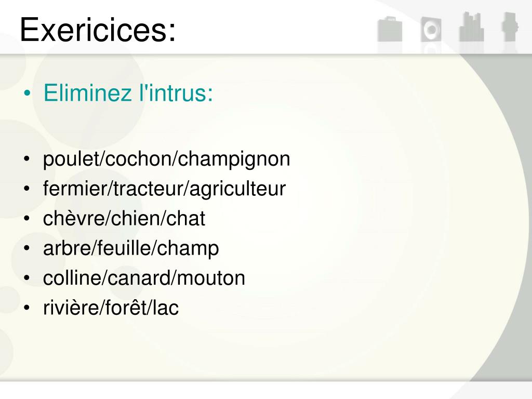Click the briefcase icon in header
Viewport: 532px width, 399px height.
[x=390, y=29]
